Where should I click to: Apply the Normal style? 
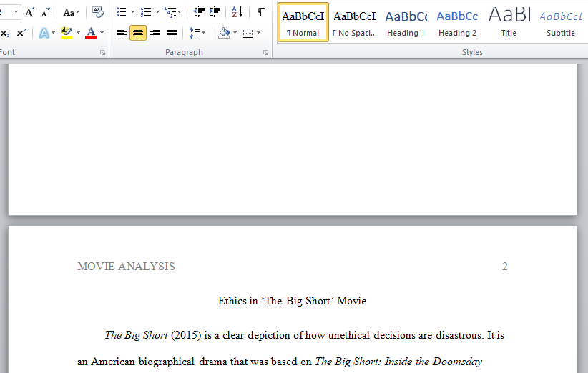coord(303,22)
